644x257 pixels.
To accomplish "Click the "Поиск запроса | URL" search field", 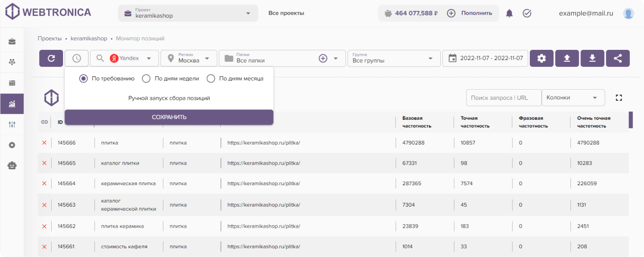I will pyautogui.click(x=503, y=97).
